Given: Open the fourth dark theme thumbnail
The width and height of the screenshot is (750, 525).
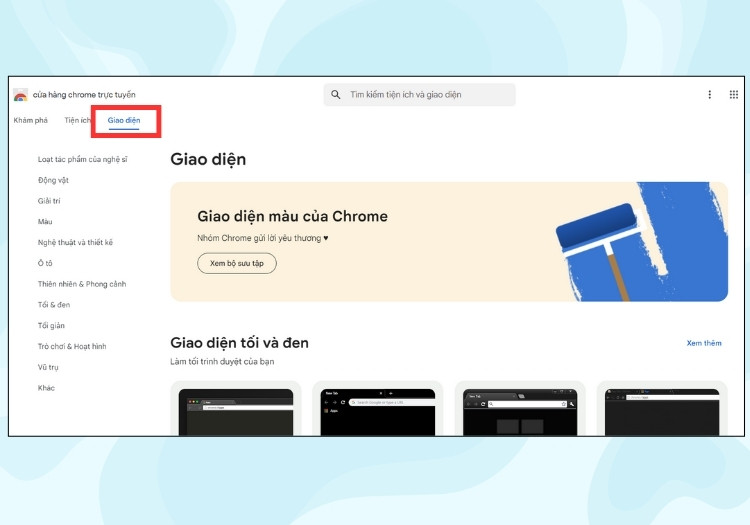Looking at the screenshot, I should click(662, 409).
